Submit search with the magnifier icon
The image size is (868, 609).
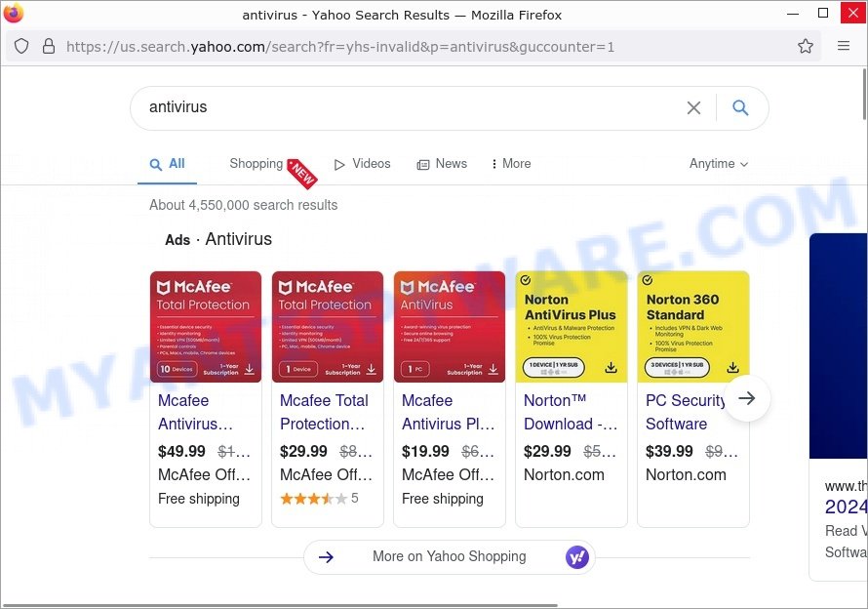coord(740,107)
